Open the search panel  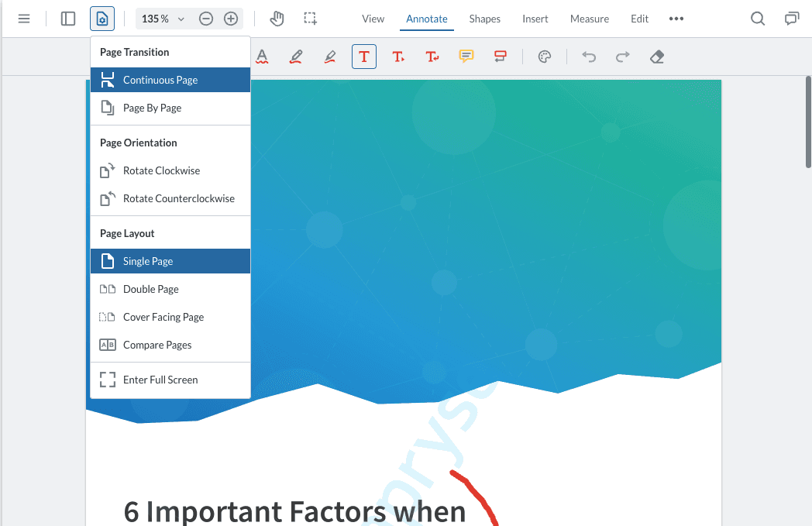click(758, 19)
